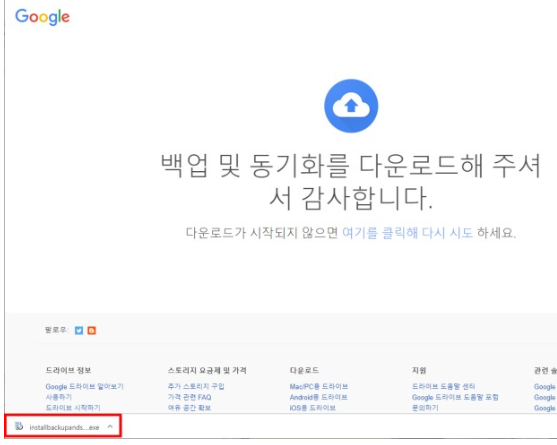Open '드라이브 도움말 센터' link
557x445 pixels.
point(443,386)
